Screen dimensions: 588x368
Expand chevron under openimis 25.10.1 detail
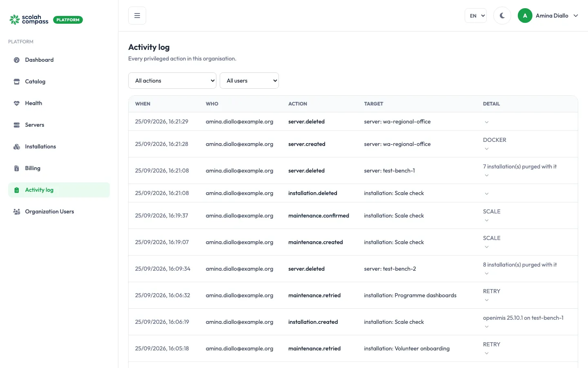[x=486, y=327]
